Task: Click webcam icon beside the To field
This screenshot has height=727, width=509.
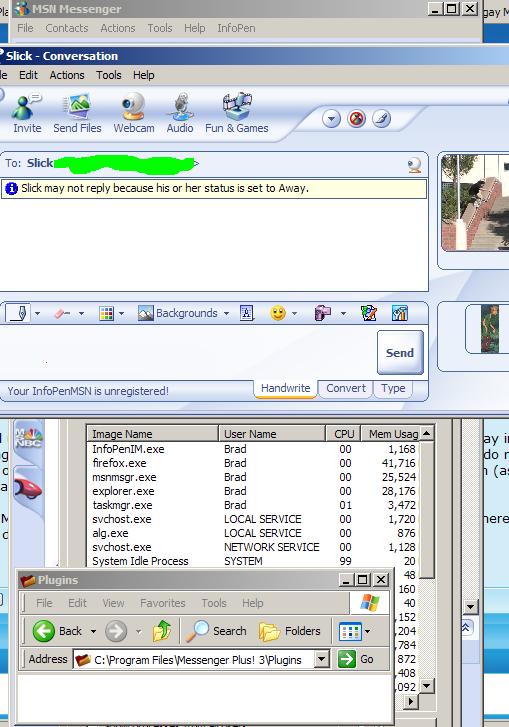Action: pos(414,165)
